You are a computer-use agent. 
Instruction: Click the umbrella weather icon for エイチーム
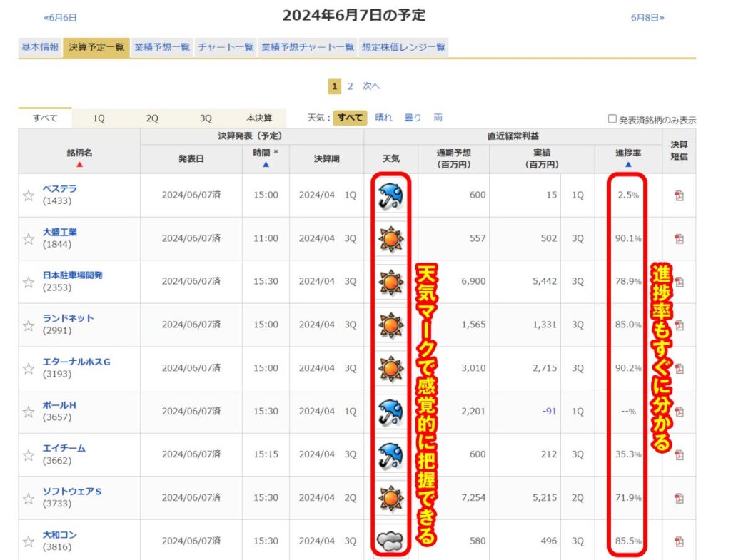(x=390, y=454)
